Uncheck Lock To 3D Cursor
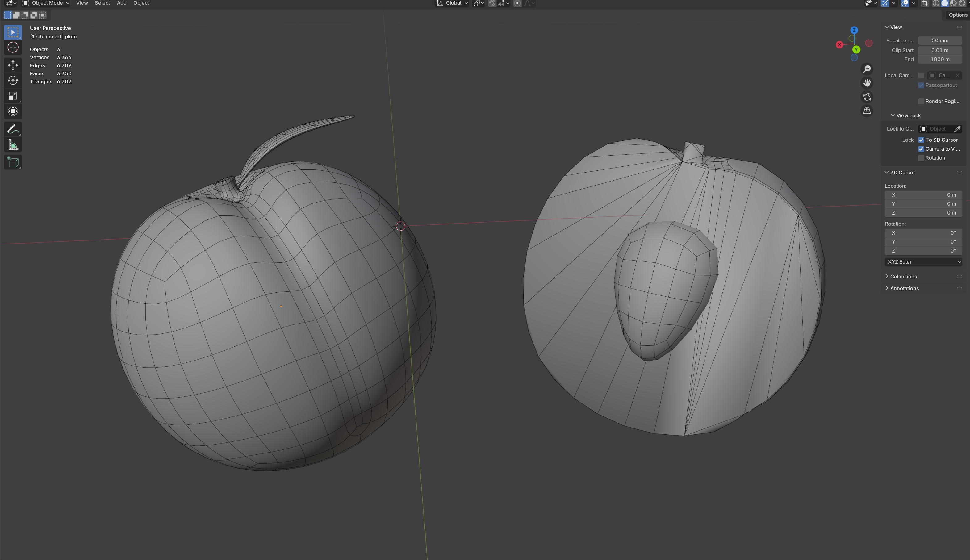The height and width of the screenshot is (560, 970). point(921,140)
